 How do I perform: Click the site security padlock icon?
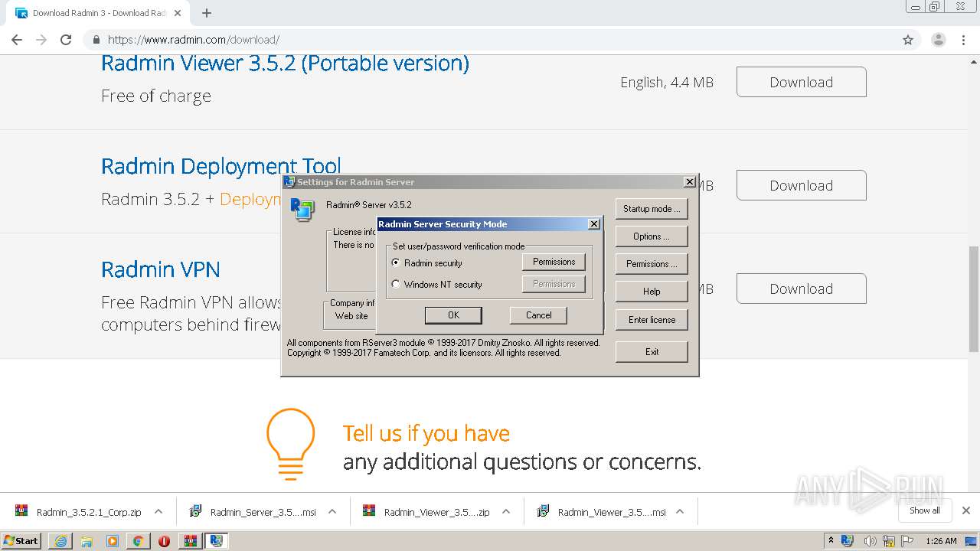96,40
